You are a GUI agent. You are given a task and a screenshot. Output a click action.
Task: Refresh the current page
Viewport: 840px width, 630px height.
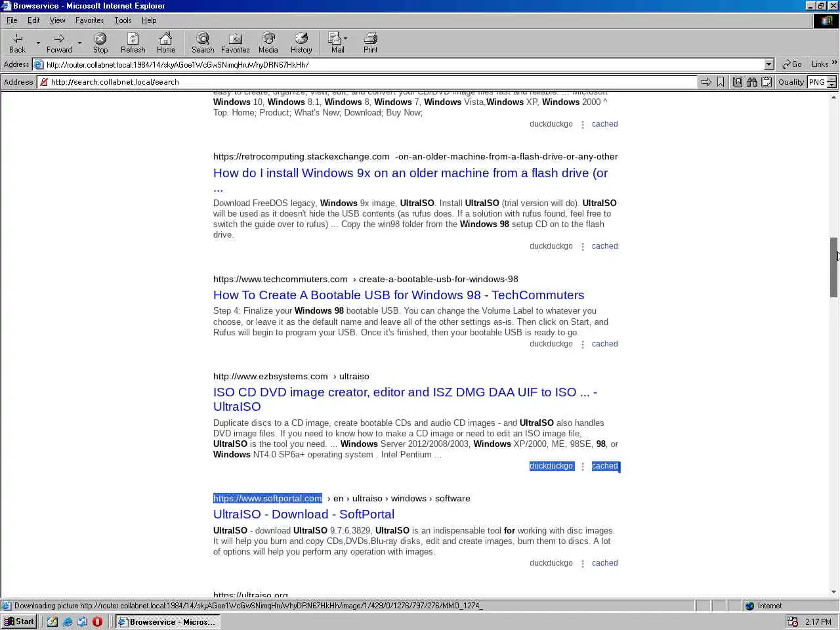133,43
